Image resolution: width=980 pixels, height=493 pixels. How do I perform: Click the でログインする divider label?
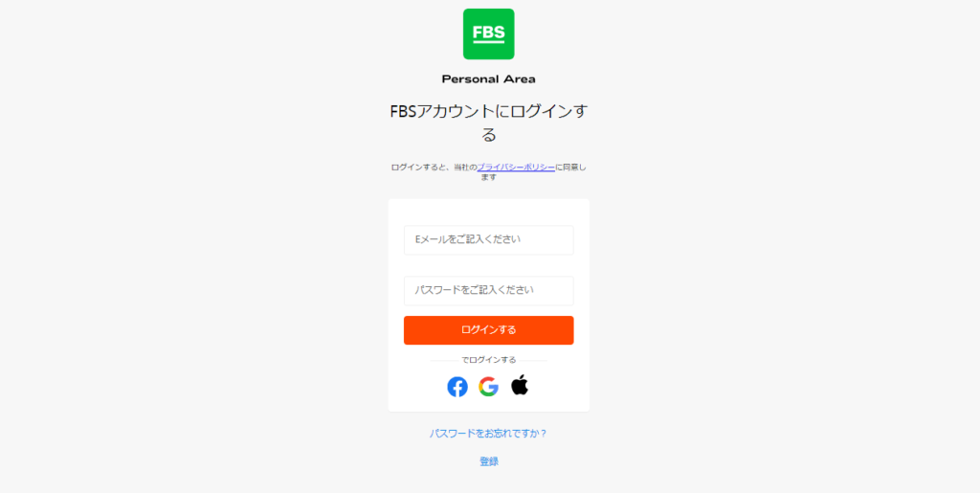pyautogui.click(x=489, y=360)
